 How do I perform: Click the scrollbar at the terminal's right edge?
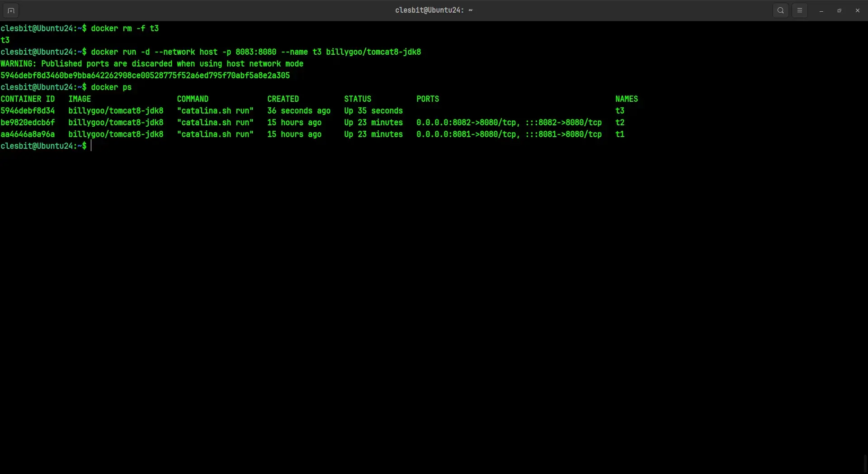pyautogui.click(x=865, y=463)
